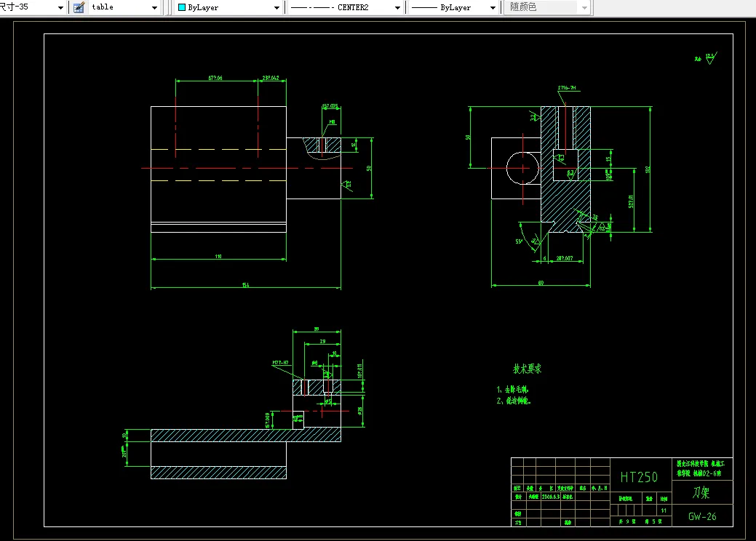Open the ByLayer color control dropdown
The image size is (756, 541).
[276, 8]
